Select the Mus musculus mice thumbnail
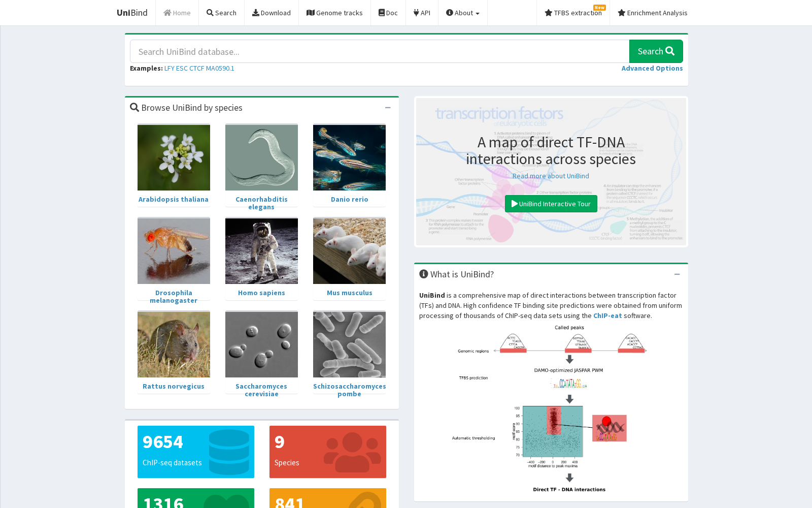 pos(349,251)
